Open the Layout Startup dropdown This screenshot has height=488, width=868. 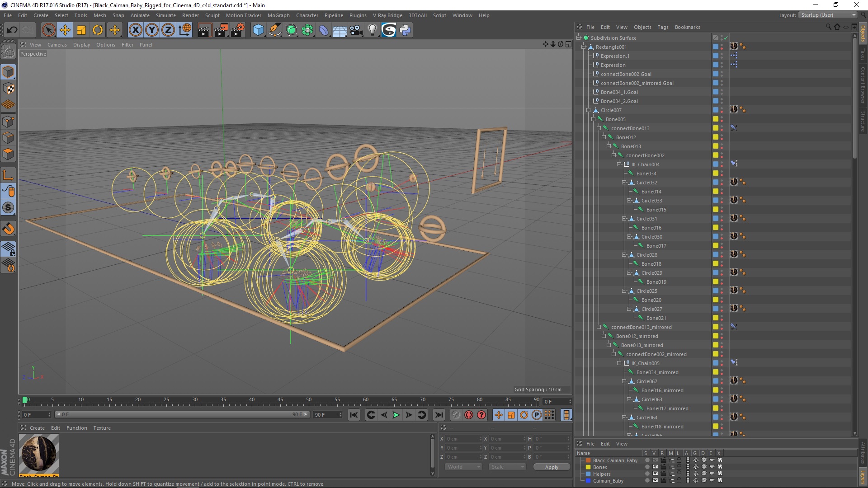[828, 15]
